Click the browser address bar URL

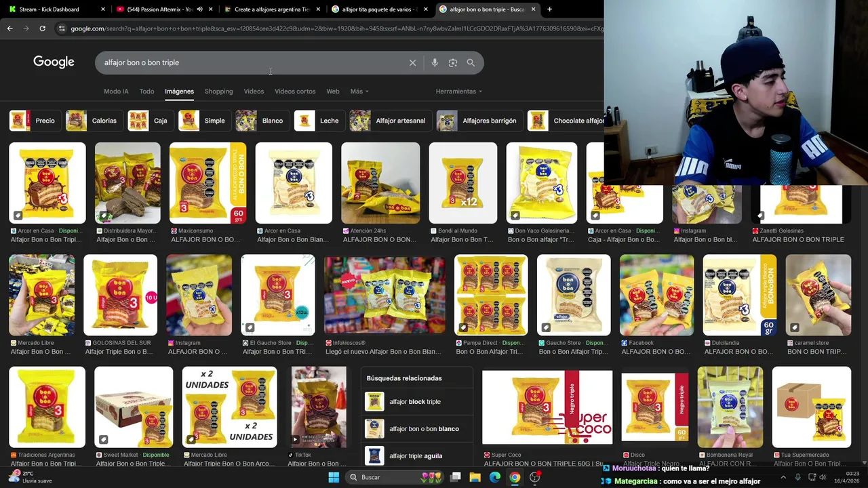pos(336,28)
